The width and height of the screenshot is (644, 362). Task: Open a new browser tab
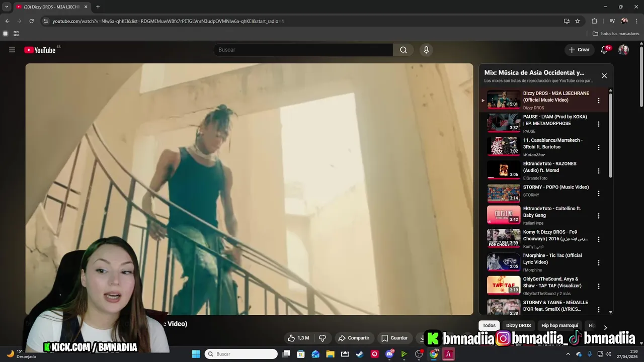point(98,7)
